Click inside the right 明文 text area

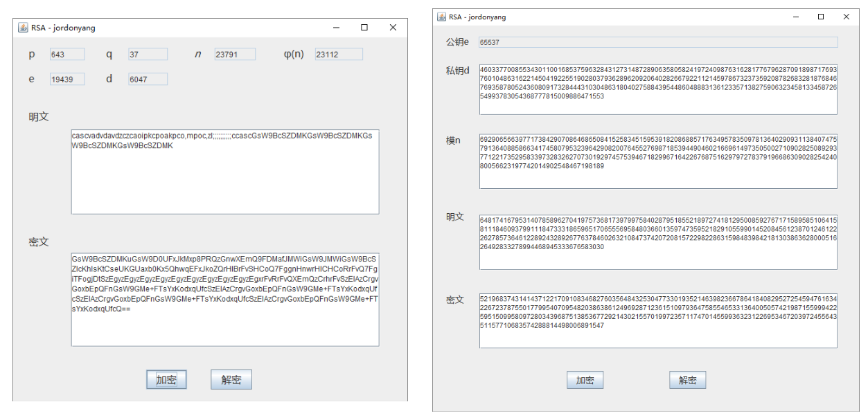pyautogui.click(x=658, y=241)
